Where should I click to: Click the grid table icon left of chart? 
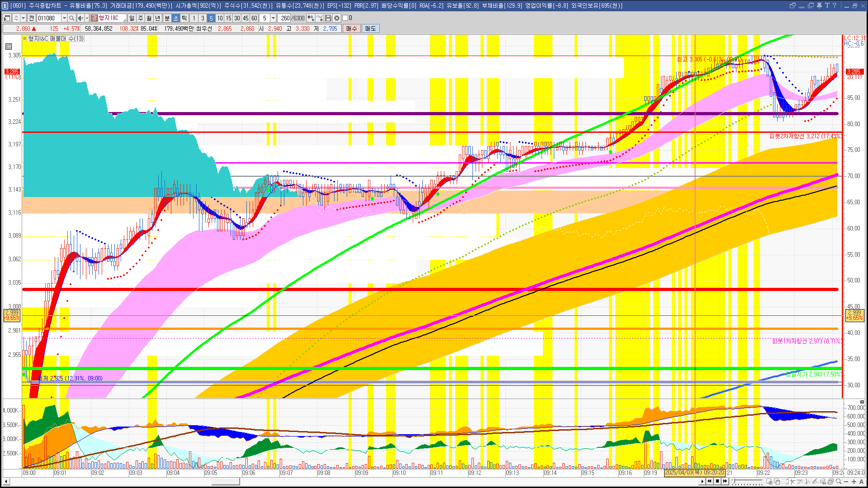[x=9, y=47]
